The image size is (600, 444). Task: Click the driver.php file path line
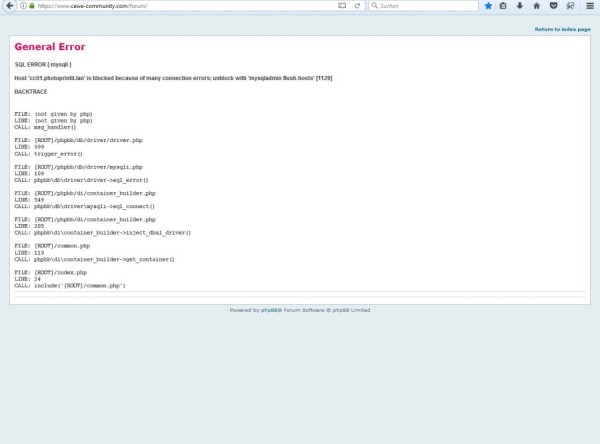click(x=78, y=140)
